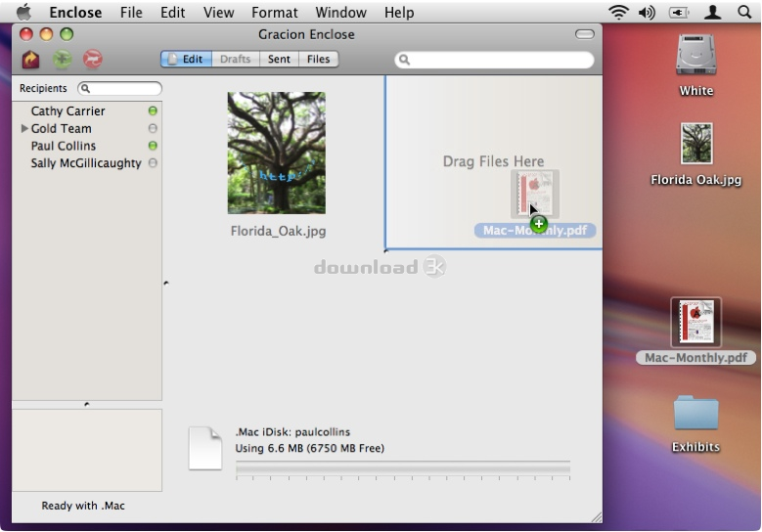Switch to the Edit tab

coord(186,59)
